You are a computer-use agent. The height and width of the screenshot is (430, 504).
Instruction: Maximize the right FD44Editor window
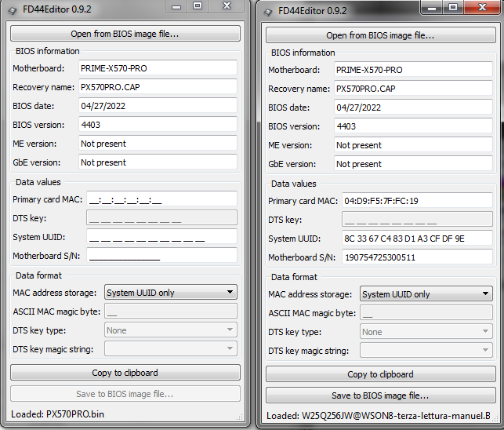[x=453, y=7]
